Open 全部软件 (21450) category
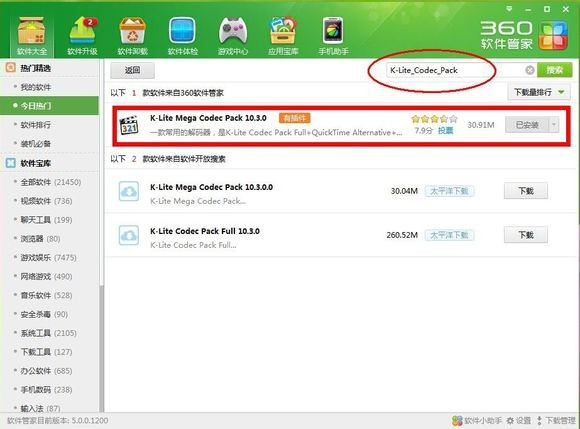This screenshot has height=429, width=580. (x=51, y=182)
